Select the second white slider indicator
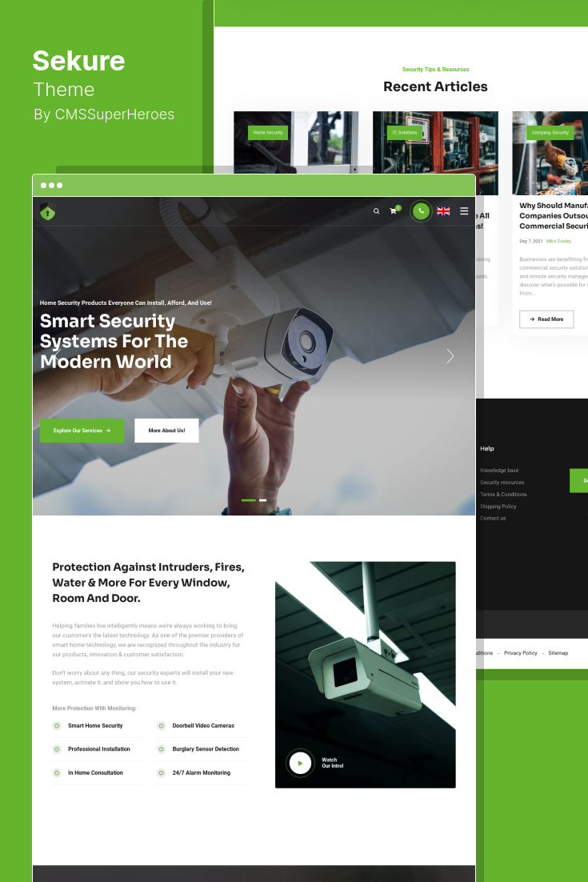Screen dimensions: 588x882 (262, 500)
